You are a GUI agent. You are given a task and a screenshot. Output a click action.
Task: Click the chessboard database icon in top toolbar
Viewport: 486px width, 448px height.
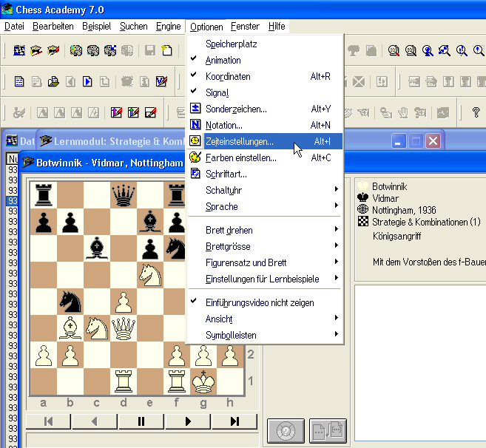(19, 50)
